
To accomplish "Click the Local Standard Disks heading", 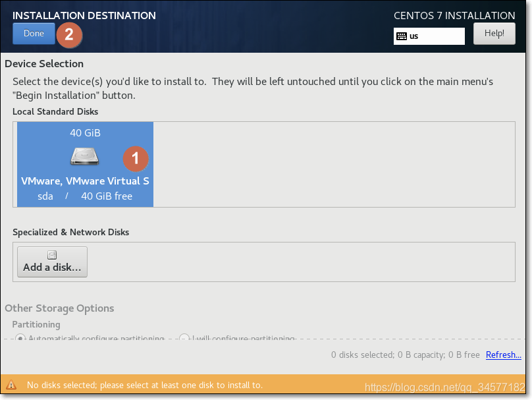I will click(x=55, y=112).
